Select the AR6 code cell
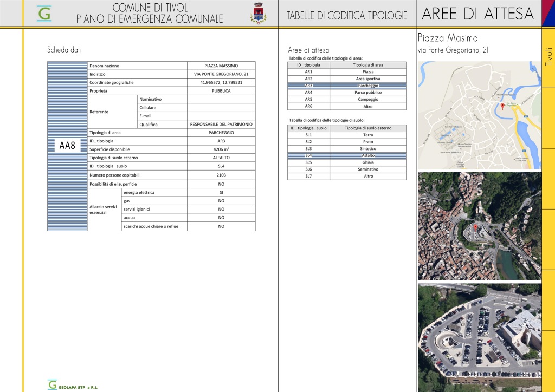This screenshot has height=392, width=555. (308, 106)
